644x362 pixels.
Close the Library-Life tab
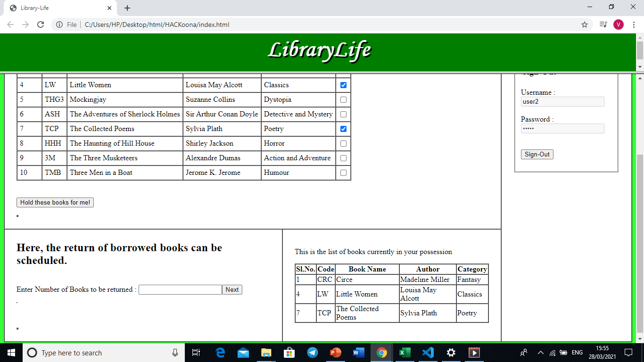coord(109,8)
